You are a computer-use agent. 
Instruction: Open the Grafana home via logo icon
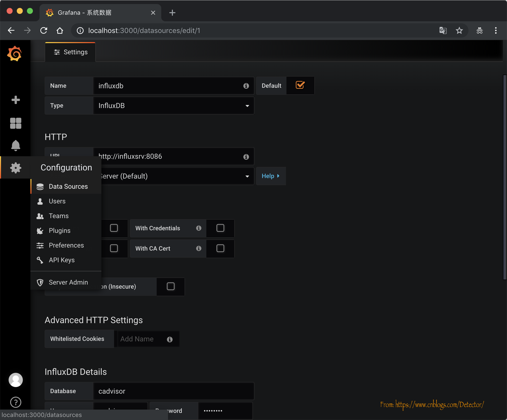click(15, 53)
